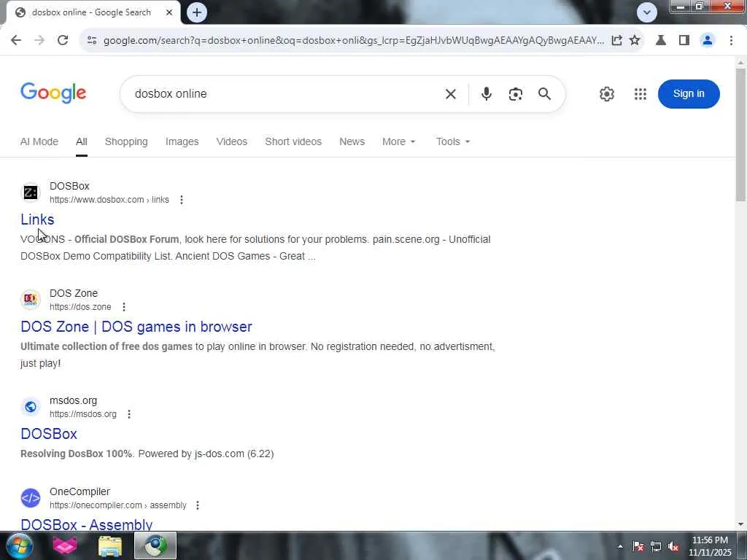Go back using browser back arrow
747x560 pixels.
pyautogui.click(x=16, y=40)
